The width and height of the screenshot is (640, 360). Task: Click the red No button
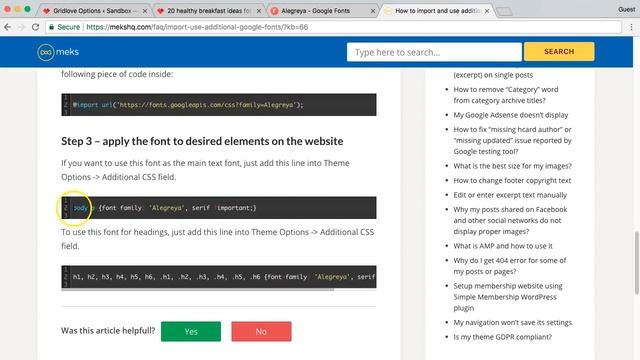[261, 331]
